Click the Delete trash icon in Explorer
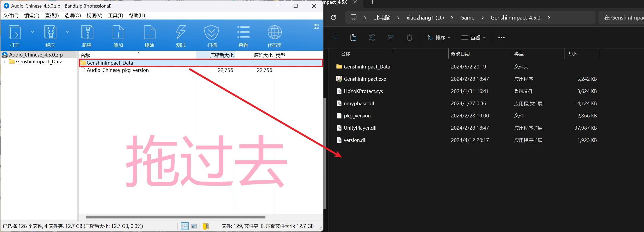The image size is (644, 232). pyautogui.click(x=410, y=38)
